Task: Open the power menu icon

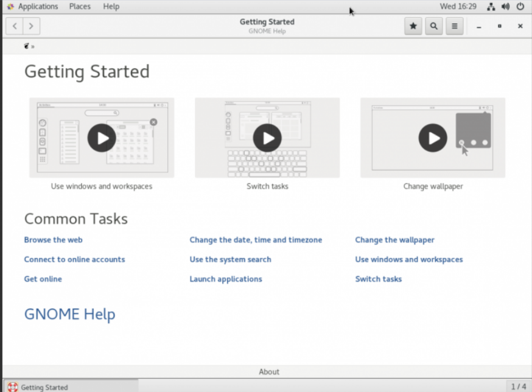Action: 520,7
